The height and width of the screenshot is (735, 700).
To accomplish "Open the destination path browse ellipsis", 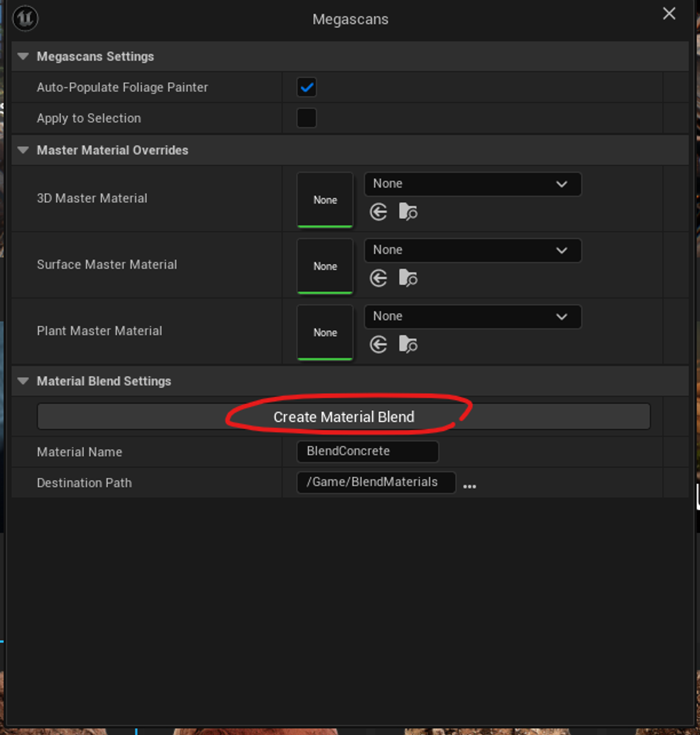I will coord(469,486).
